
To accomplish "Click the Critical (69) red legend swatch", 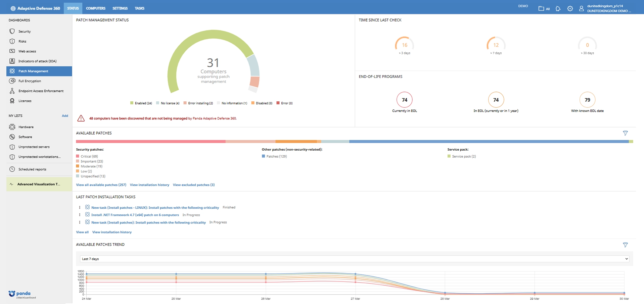I will (78, 156).
